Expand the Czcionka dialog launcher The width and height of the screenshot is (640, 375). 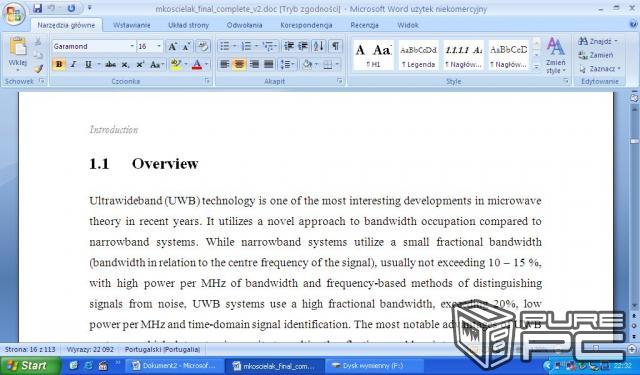[x=207, y=81]
